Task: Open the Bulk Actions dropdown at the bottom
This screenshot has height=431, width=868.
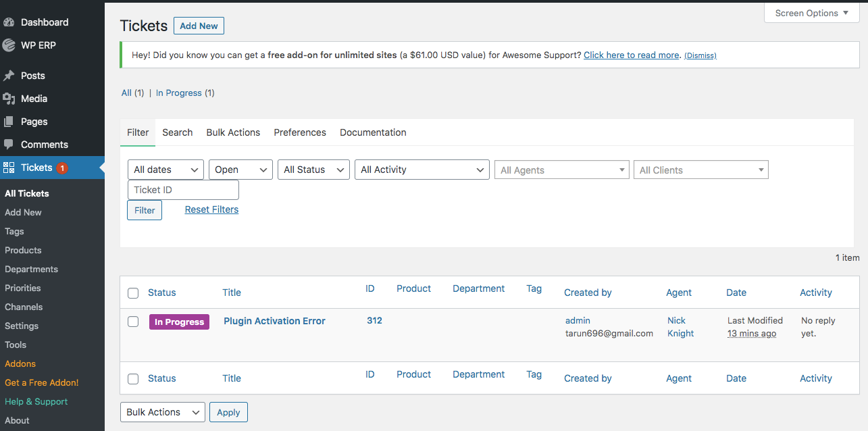Action: tap(162, 411)
